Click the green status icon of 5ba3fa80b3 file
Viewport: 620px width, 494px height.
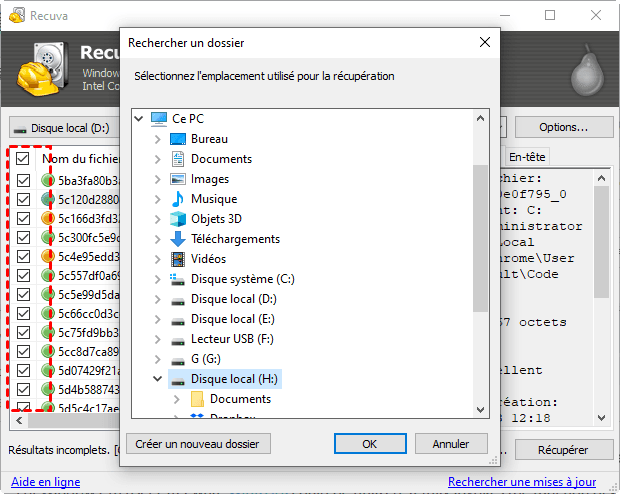pos(48,180)
